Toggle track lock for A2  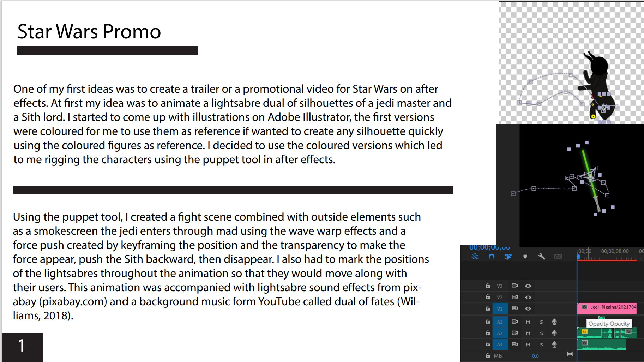coord(488,333)
